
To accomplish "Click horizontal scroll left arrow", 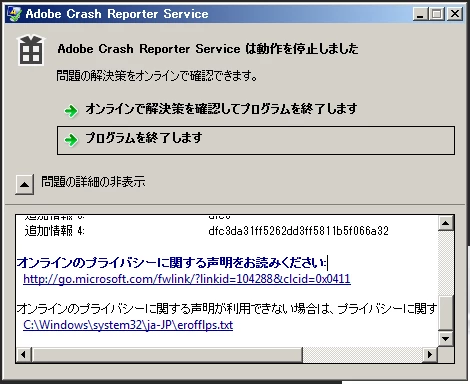I will [23, 354].
